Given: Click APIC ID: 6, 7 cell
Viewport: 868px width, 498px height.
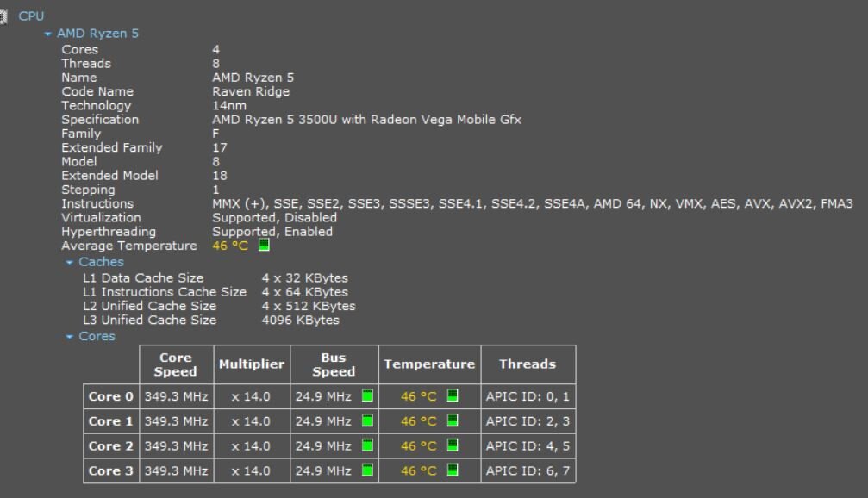Looking at the screenshot, I should tap(528, 471).
